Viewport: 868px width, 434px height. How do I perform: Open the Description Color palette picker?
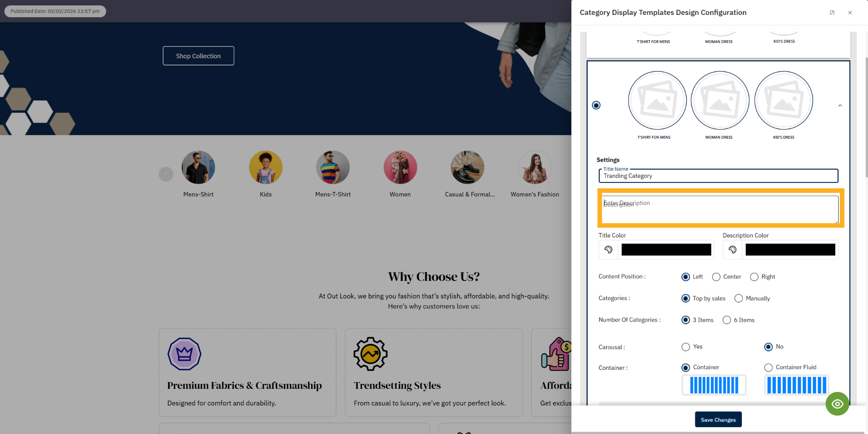[x=732, y=249]
